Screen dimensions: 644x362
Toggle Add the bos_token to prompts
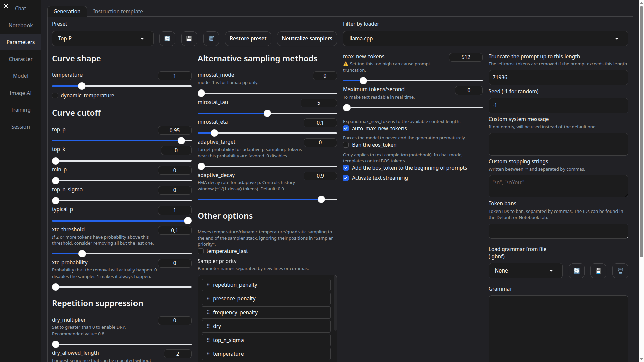346,168
